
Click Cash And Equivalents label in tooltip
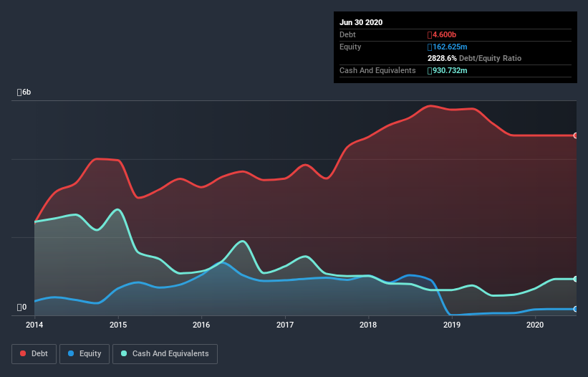(377, 70)
